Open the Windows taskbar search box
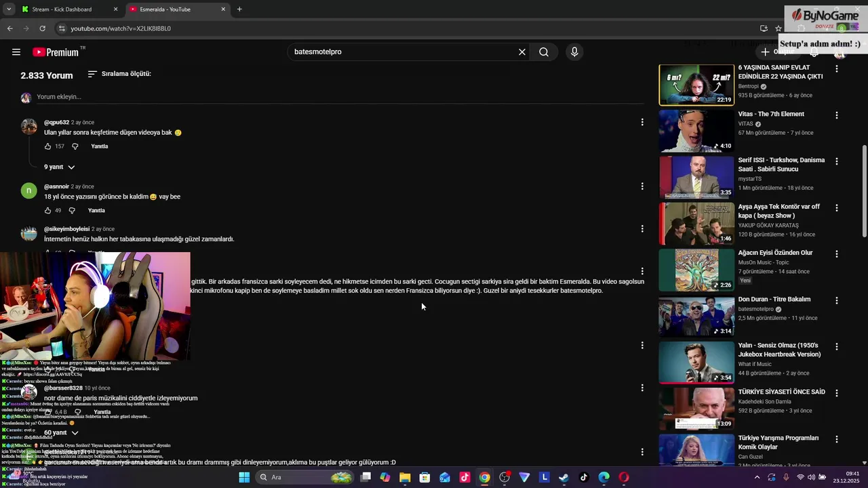 pyautogui.click(x=306, y=477)
